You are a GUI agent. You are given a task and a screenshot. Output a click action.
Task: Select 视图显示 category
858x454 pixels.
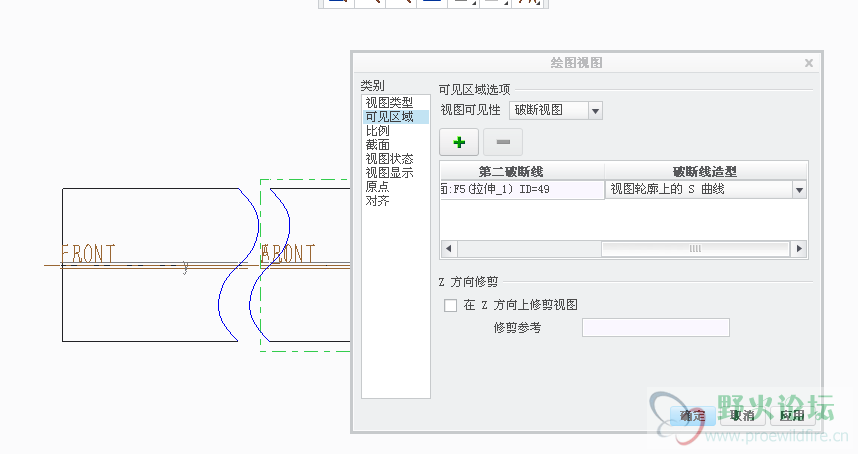click(389, 173)
